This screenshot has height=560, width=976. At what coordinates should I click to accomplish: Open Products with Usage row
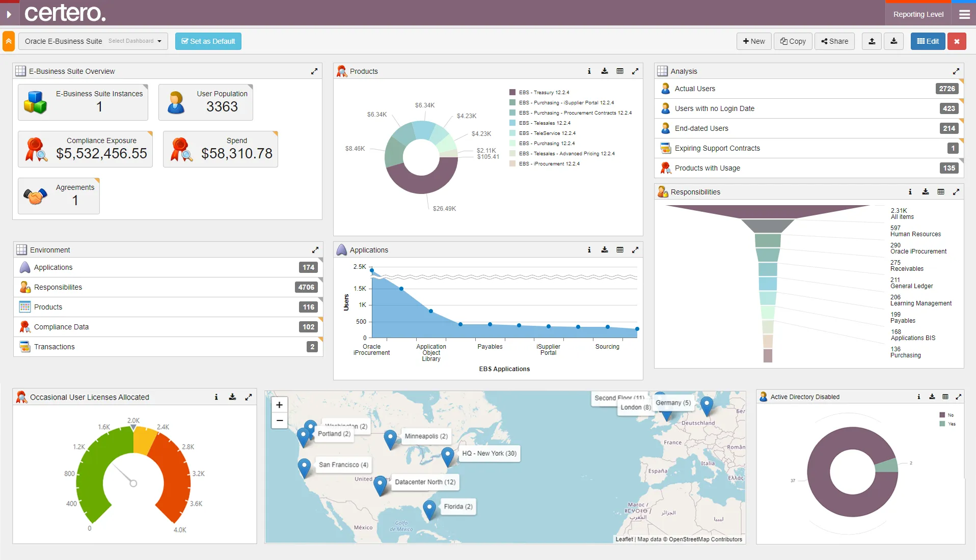[809, 168]
